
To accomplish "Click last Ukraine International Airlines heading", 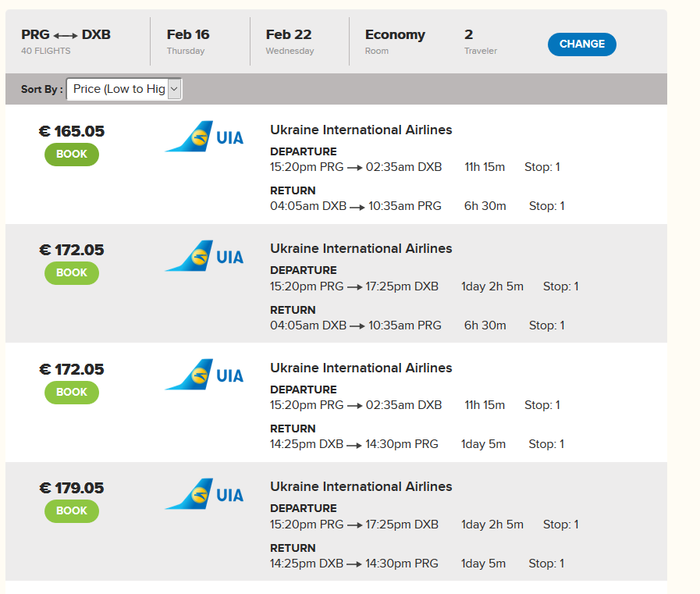I will coord(361,487).
